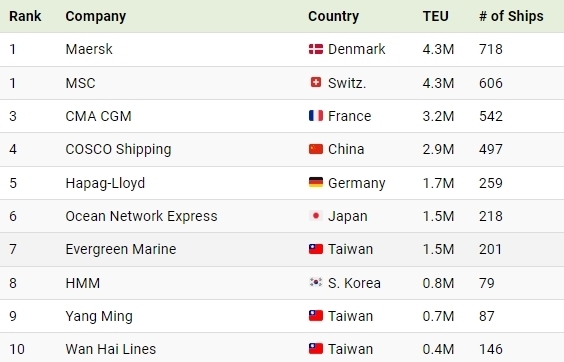Screen dimensions: 564x362
Task: Sort by the Company column header
Action: pos(96,16)
